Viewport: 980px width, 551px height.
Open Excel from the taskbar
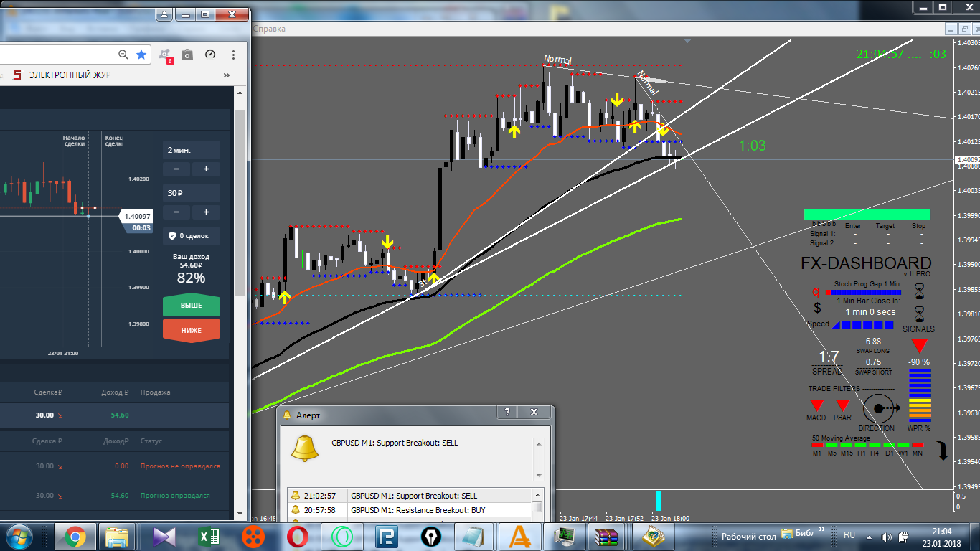tap(209, 537)
